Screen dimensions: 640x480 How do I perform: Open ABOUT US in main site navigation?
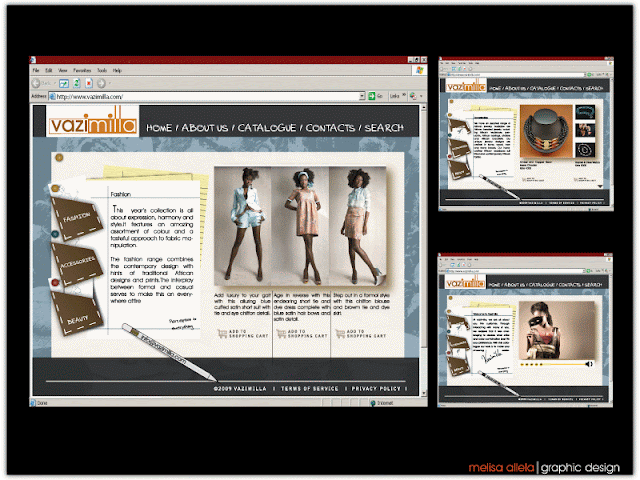pyautogui.click(x=204, y=128)
